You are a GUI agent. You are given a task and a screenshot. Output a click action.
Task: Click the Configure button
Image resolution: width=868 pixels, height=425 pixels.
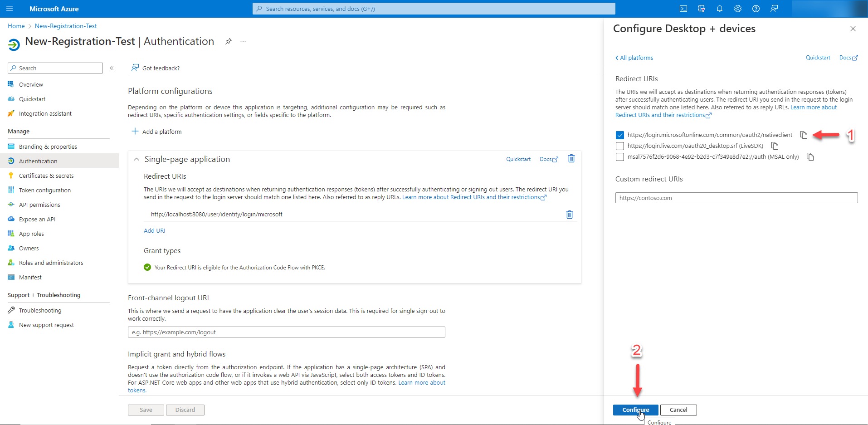coord(635,410)
